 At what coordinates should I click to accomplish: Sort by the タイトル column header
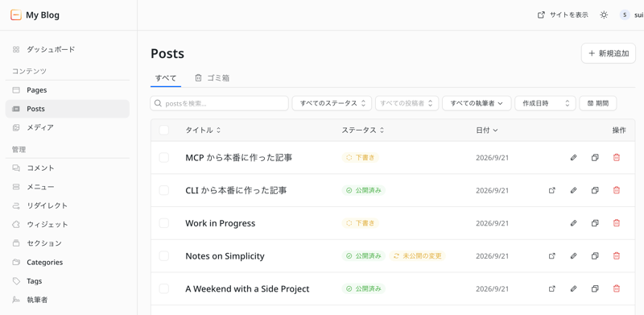point(203,130)
